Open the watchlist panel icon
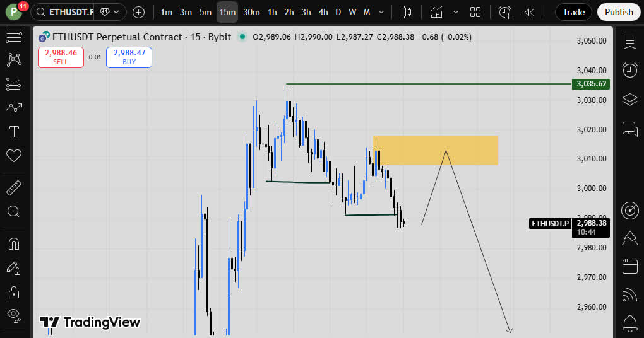Screen dimensions: 644x338 point(629,42)
